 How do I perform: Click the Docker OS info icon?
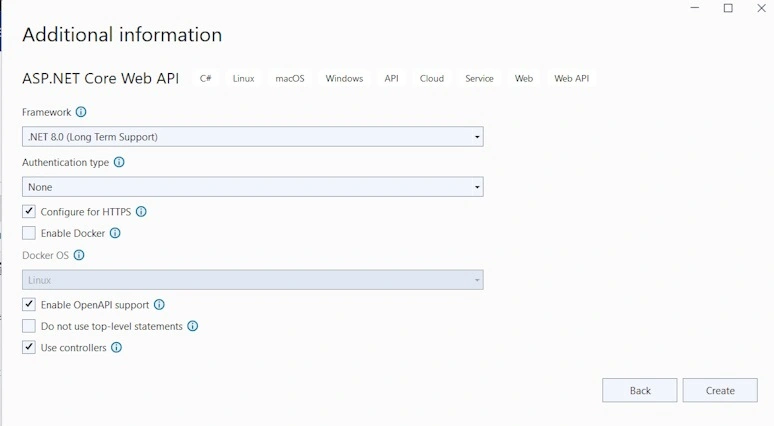coord(79,255)
